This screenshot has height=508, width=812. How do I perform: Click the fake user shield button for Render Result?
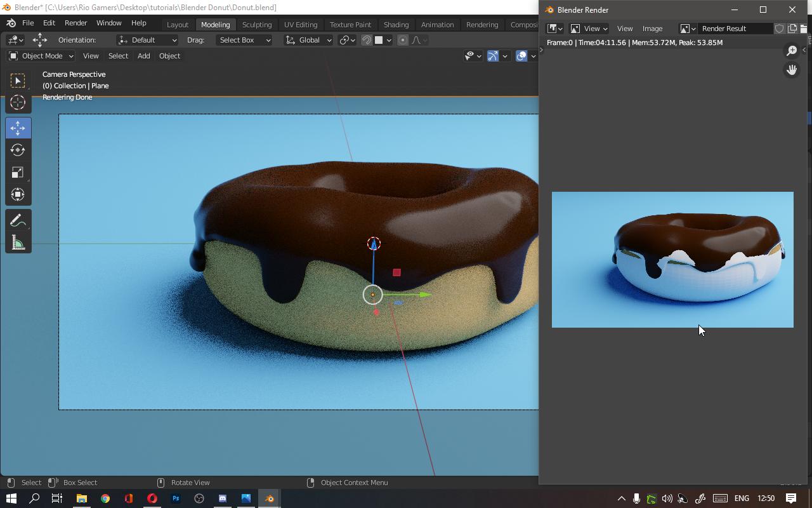[779, 29]
